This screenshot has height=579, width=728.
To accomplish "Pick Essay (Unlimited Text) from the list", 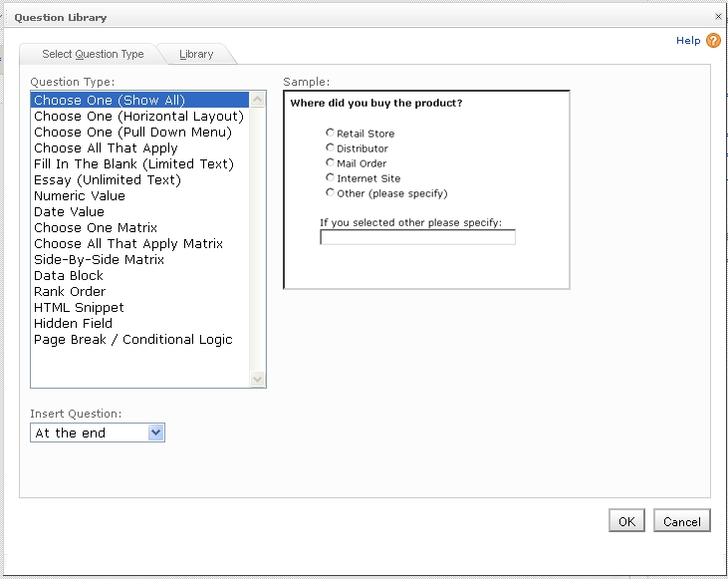I will pyautogui.click(x=108, y=179).
